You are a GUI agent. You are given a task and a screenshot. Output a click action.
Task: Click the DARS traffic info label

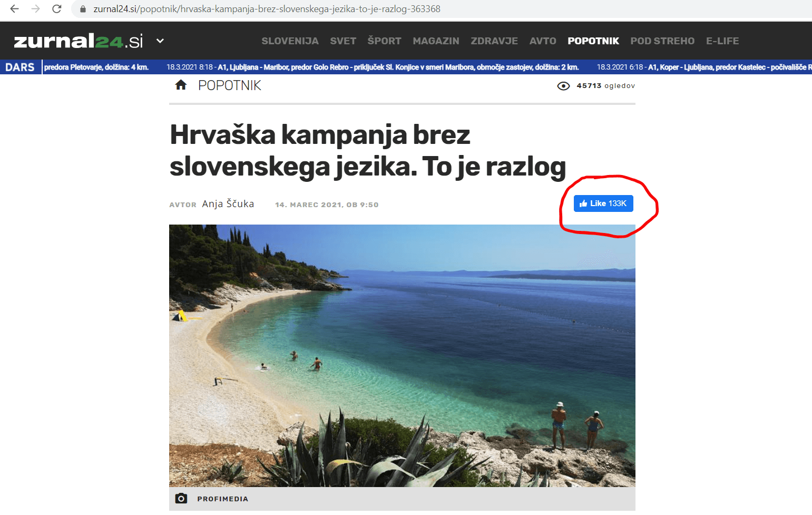[20, 67]
